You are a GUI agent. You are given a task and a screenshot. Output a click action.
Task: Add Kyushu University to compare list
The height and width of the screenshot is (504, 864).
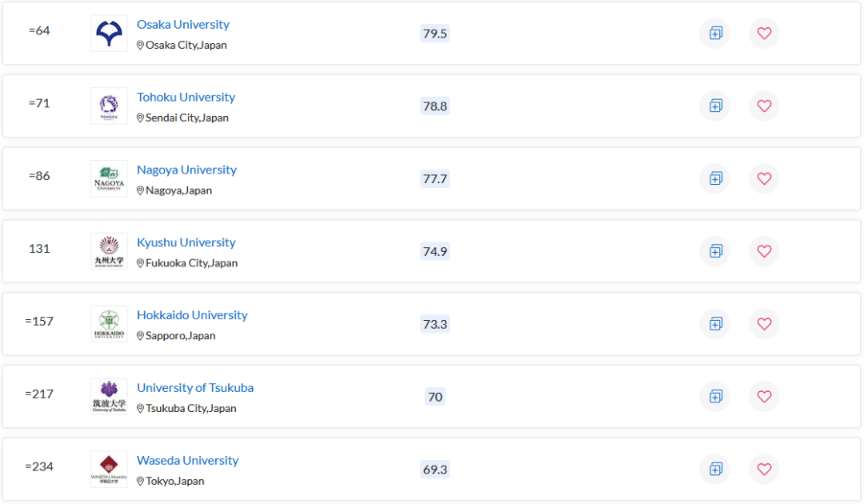tap(714, 251)
